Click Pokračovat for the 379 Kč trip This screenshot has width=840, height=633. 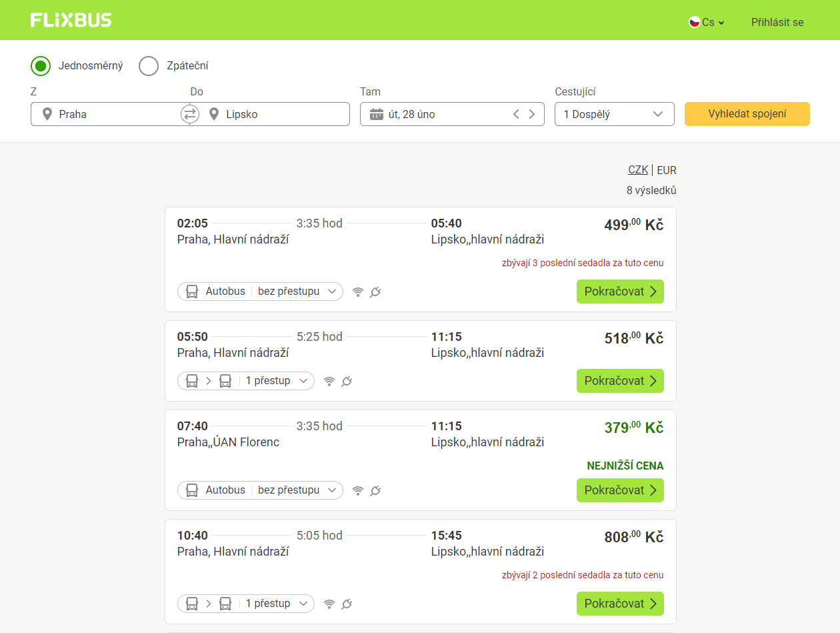coord(620,490)
